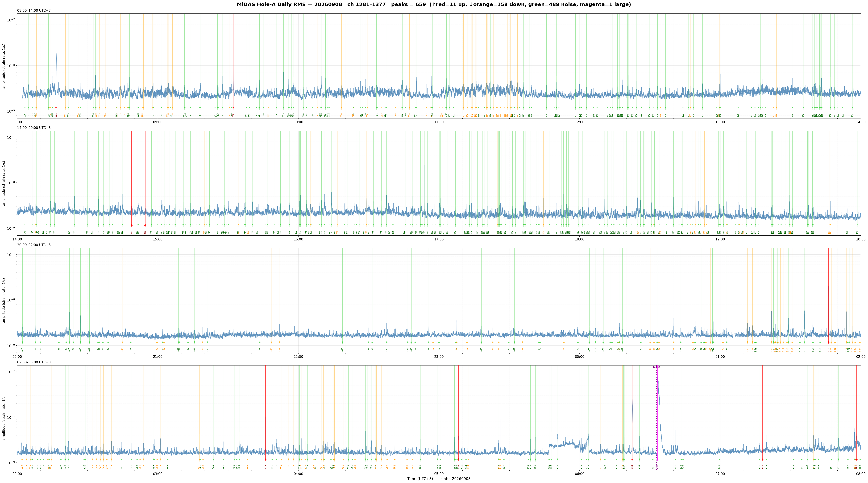Click the 22:00 time tick label

click(298, 357)
